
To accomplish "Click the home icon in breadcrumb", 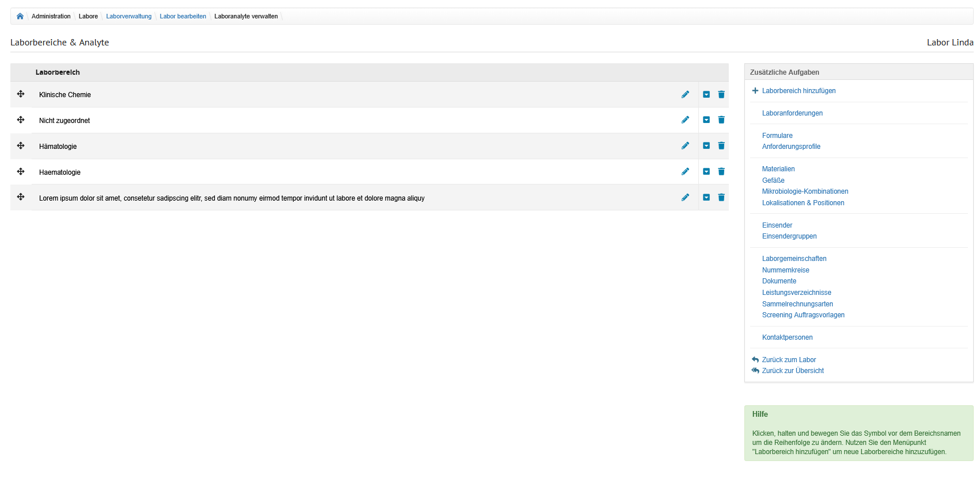I will pos(20,16).
